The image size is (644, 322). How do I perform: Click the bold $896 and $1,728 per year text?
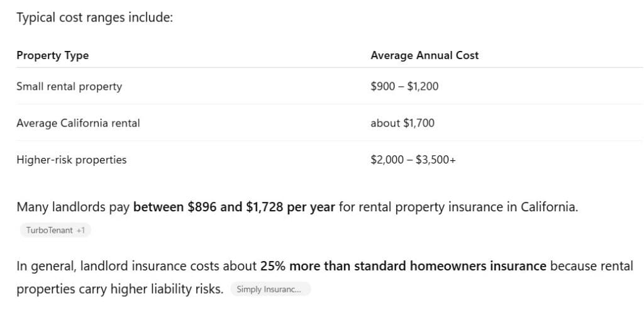(261, 207)
